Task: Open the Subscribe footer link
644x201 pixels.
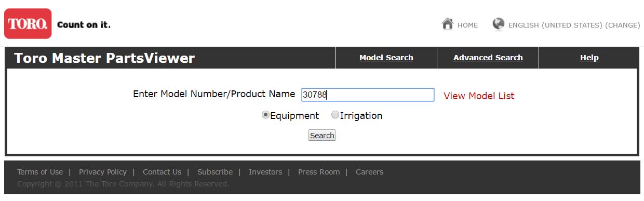Action: pyautogui.click(x=215, y=172)
